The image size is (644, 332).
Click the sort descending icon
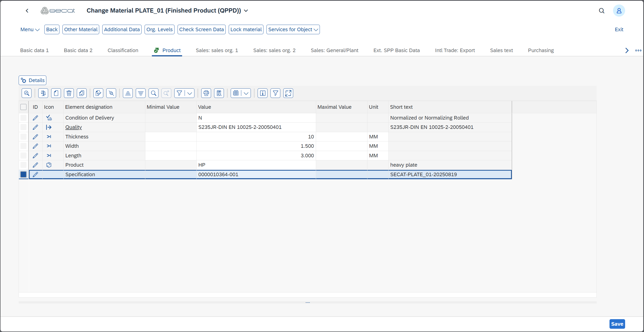coord(141,93)
